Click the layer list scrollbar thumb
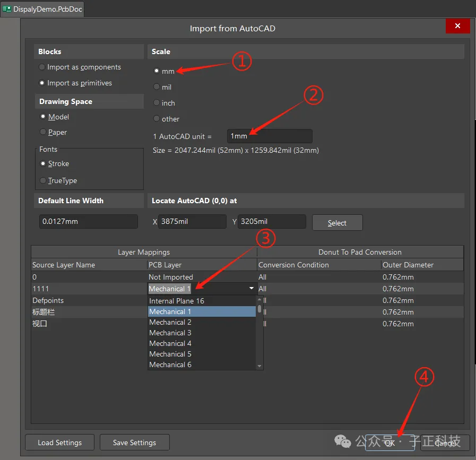 coord(259,309)
